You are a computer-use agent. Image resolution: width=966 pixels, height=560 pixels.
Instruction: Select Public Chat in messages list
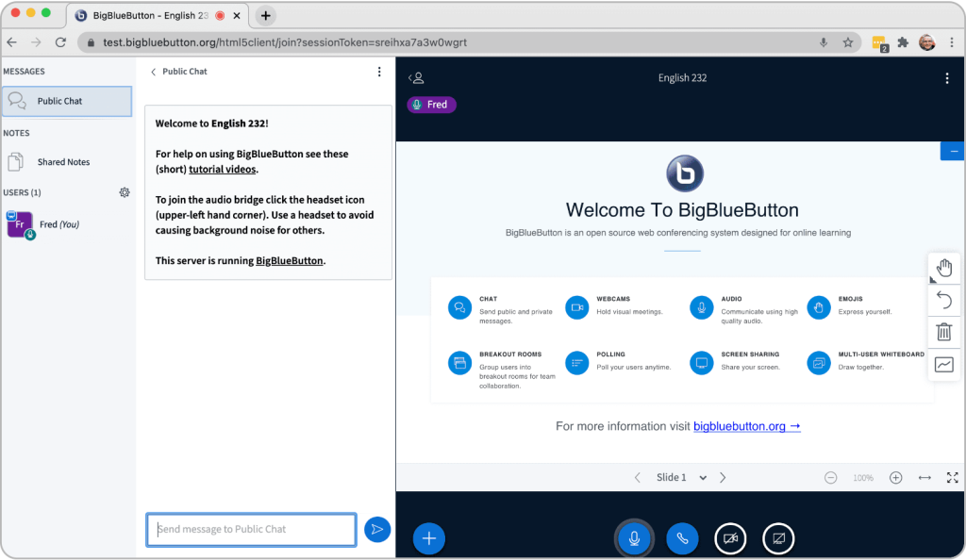[x=67, y=101]
